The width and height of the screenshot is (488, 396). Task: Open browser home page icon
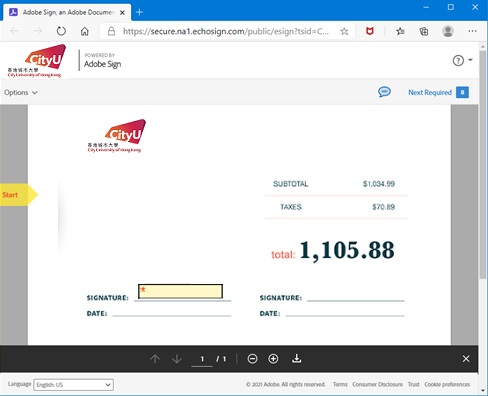pyautogui.click(x=85, y=31)
